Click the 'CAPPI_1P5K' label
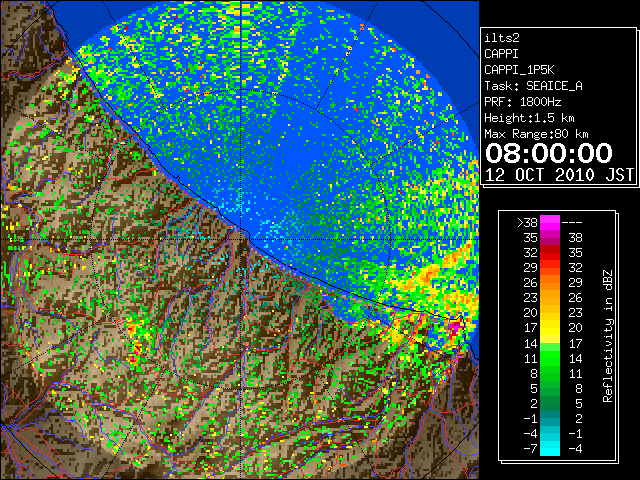Screen dimensions: 640x480 pos(519,70)
